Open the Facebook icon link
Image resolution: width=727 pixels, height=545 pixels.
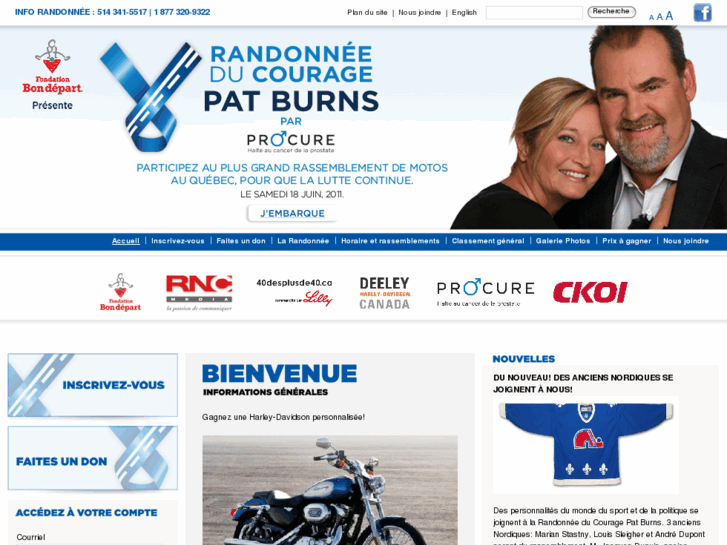pos(702,13)
